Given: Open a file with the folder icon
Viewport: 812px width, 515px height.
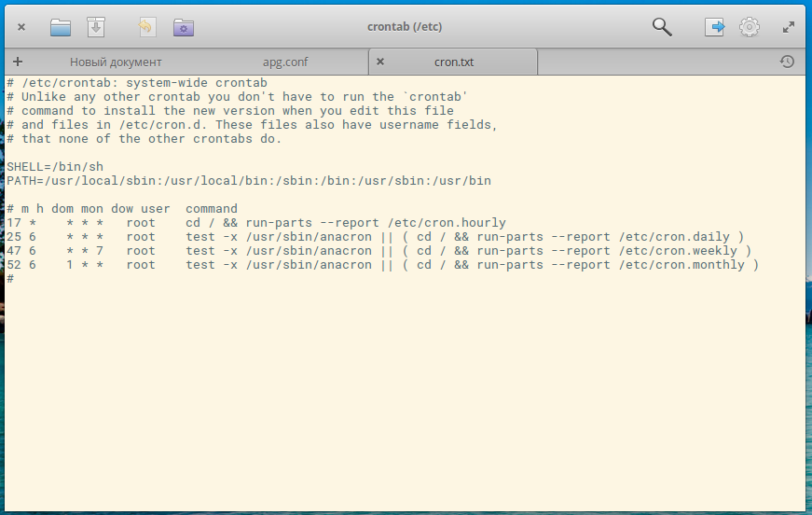Looking at the screenshot, I should click(61, 27).
